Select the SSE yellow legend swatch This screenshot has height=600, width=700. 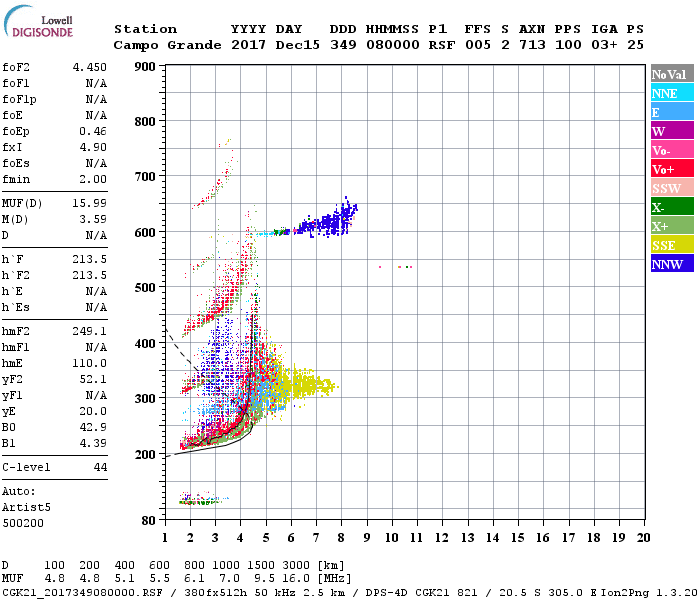672,245
